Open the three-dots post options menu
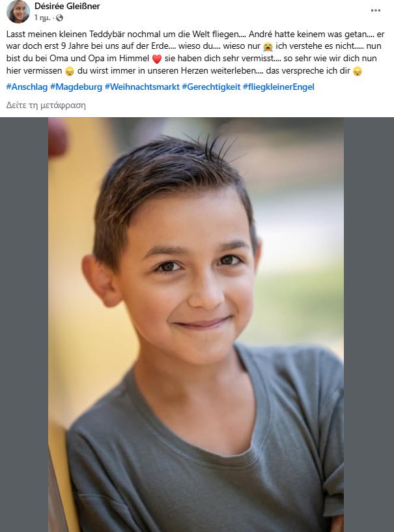Viewport: 394px width, 532px height. [375, 10]
